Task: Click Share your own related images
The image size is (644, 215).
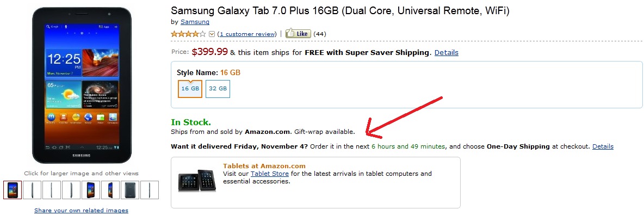Action: (82, 211)
